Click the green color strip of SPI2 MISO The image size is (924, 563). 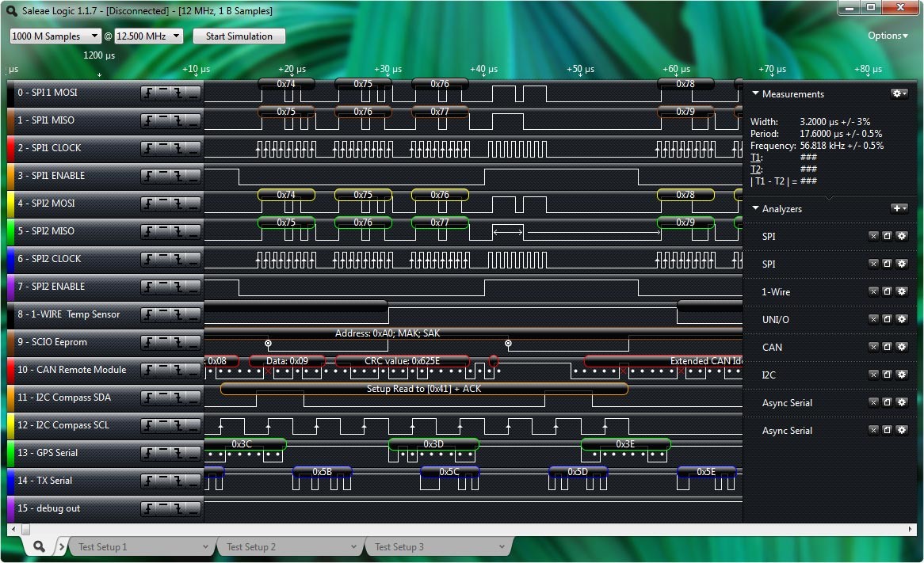10,231
